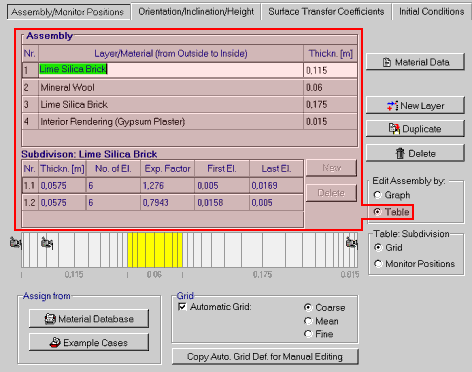Click Copy Auto. Grid Def. for Manual Editing
The image size is (472, 372).
click(x=265, y=357)
